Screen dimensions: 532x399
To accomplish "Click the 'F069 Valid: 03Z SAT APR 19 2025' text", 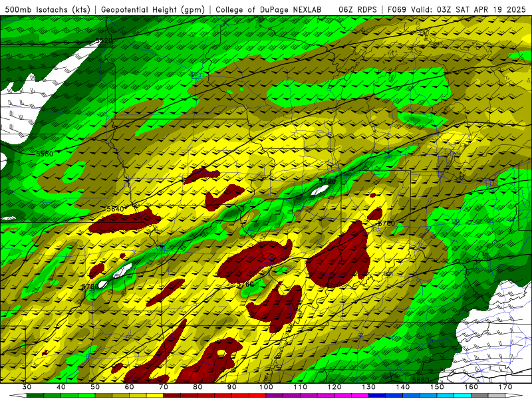I will tap(456, 9).
